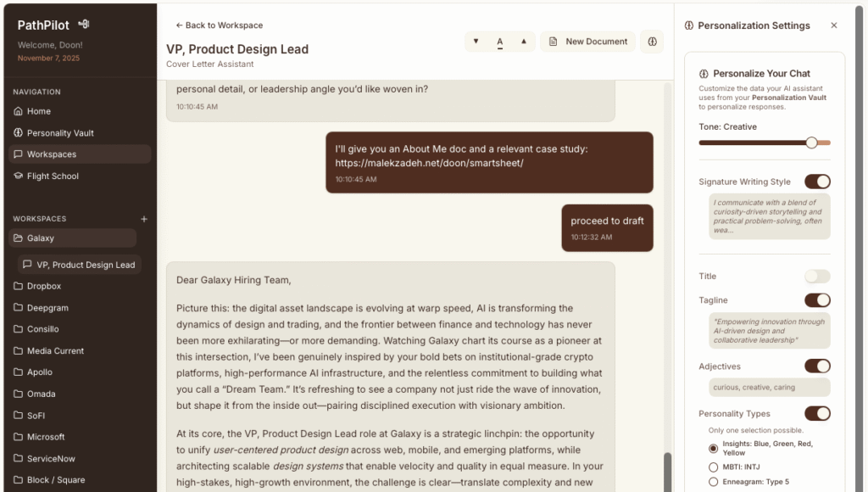Select Workspaces in the navigation menu
The image size is (868, 492).
point(51,154)
